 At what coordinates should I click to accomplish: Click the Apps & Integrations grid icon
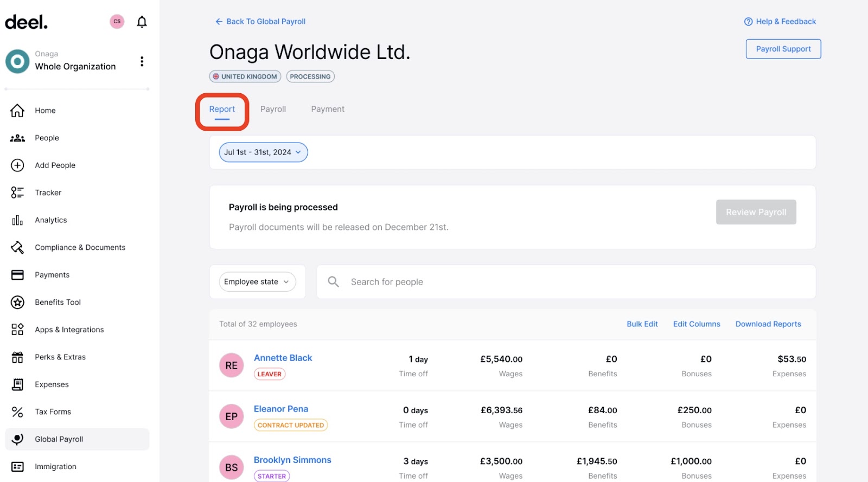pos(17,330)
